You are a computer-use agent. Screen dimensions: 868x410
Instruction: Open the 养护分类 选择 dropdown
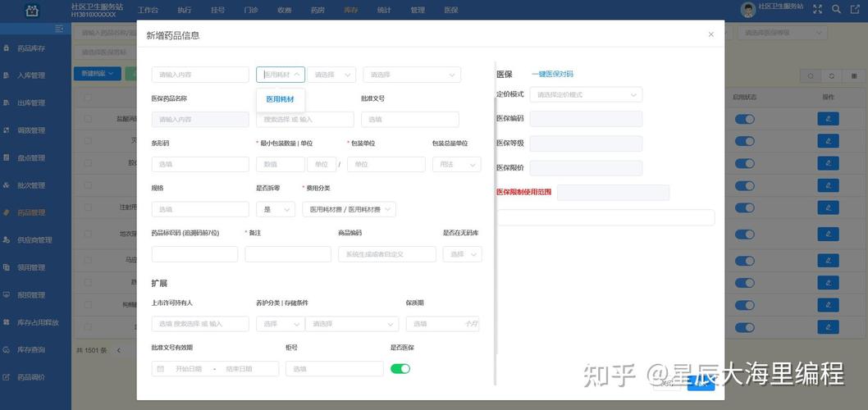pyautogui.click(x=279, y=324)
